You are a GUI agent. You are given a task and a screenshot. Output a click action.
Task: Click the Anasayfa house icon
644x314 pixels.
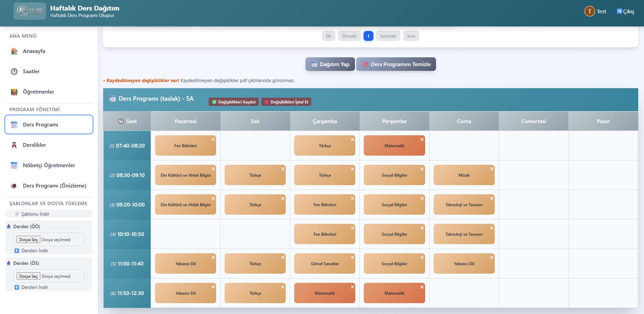[x=14, y=51]
